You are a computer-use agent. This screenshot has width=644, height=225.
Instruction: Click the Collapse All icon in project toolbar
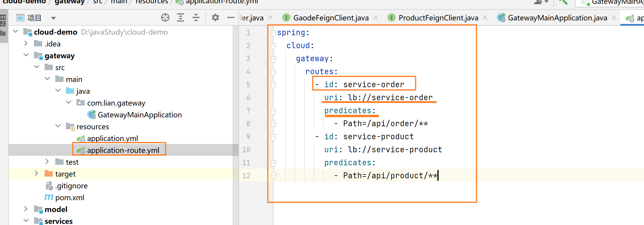click(196, 18)
